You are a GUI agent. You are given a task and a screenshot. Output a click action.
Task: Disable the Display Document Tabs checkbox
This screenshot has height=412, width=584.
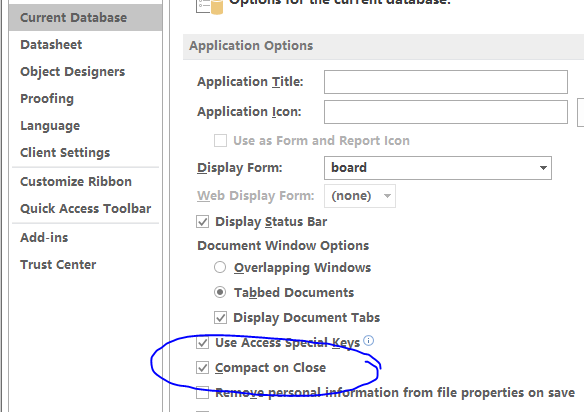pyautogui.click(x=220, y=317)
